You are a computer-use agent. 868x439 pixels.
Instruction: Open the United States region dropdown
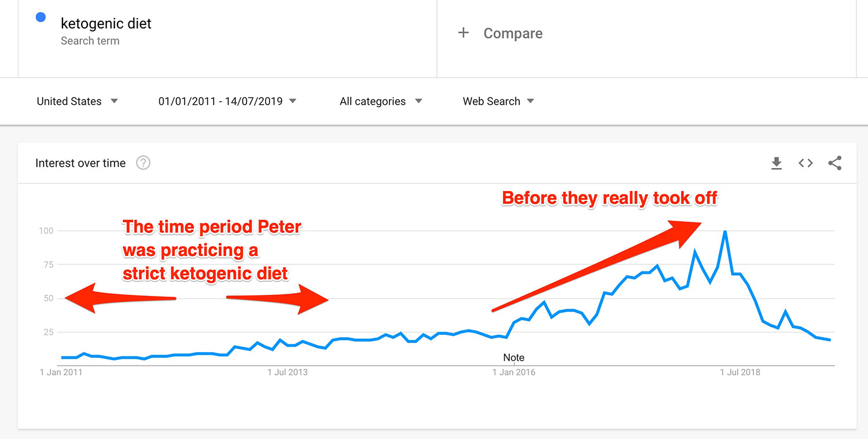tap(77, 101)
